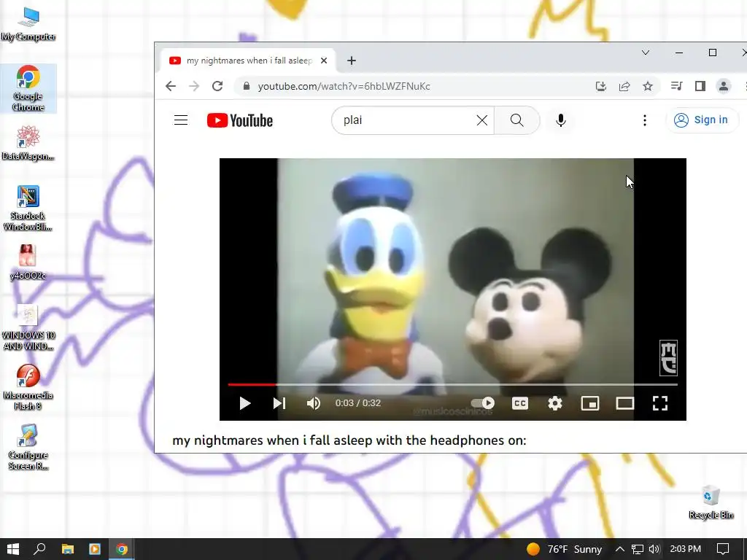Image resolution: width=747 pixels, height=560 pixels.
Task: Click the video title text
Action: coord(349,440)
